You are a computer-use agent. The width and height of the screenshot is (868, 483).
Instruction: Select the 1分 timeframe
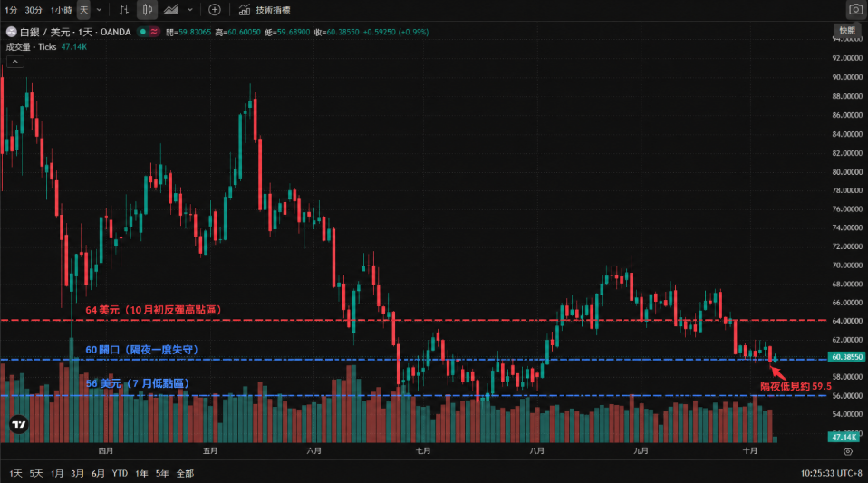tap(11, 10)
